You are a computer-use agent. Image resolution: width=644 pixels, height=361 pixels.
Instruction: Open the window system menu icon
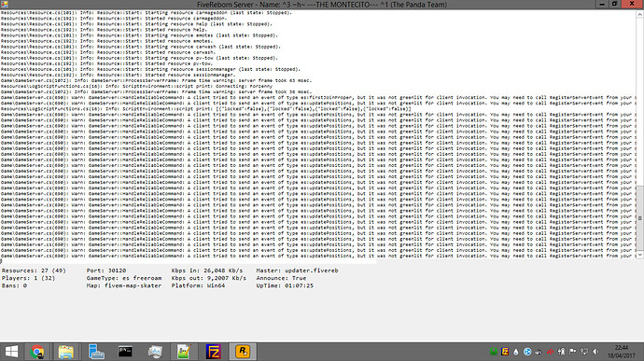(5, 5)
